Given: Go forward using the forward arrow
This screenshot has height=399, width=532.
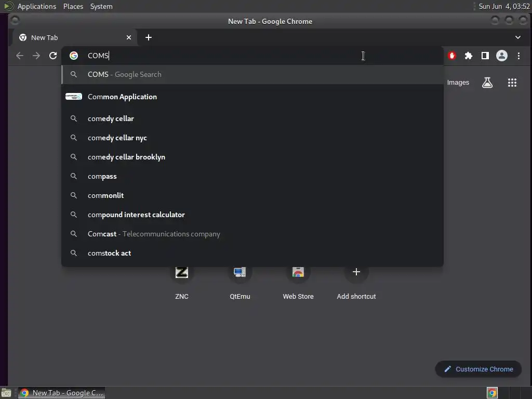Looking at the screenshot, I should click(36, 56).
